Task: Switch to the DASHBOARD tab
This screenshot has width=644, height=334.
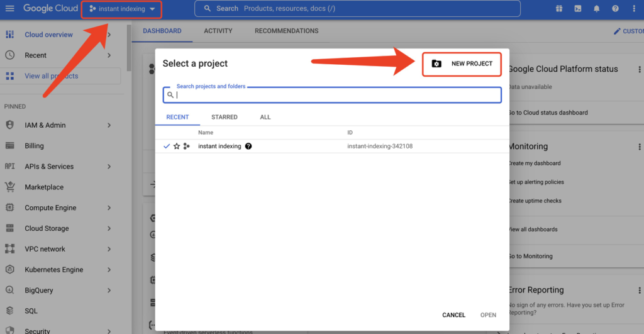Action: click(162, 31)
